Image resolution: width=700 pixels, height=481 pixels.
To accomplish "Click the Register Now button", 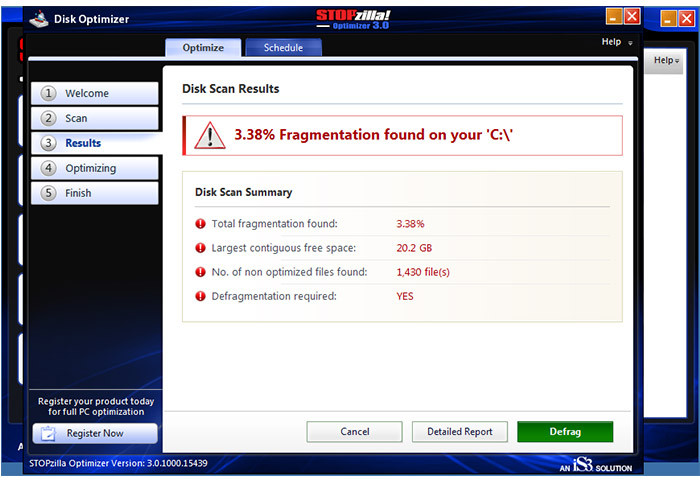I will pyautogui.click(x=95, y=433).
